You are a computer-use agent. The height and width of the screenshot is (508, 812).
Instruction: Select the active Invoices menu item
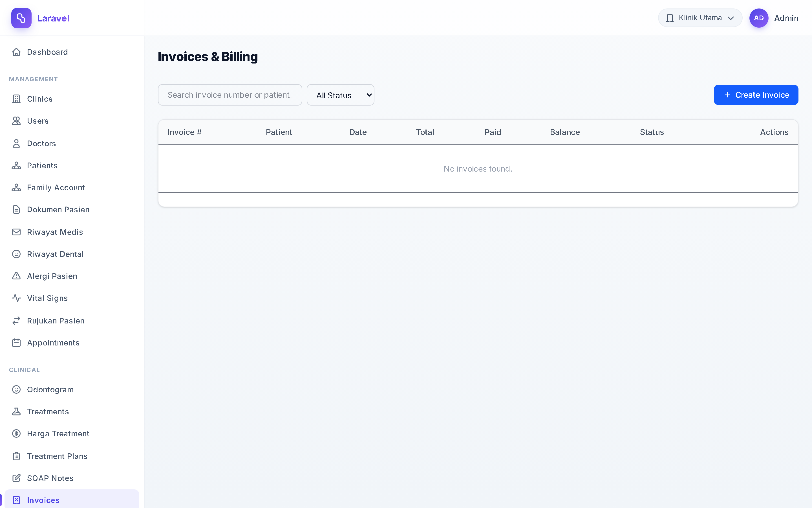tap(72, 499)
